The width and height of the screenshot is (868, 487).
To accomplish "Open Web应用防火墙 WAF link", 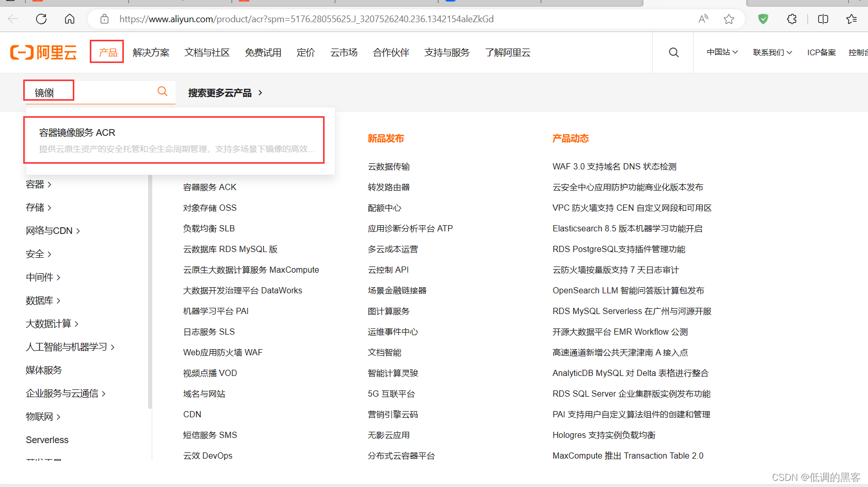I will [x=223, y=352].
